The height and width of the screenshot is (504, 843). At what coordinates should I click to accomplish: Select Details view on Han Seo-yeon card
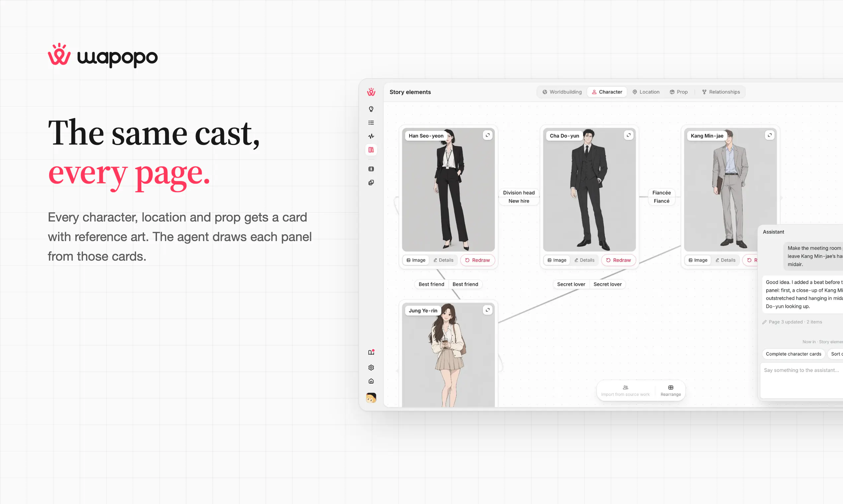click(x=443, y=260)
